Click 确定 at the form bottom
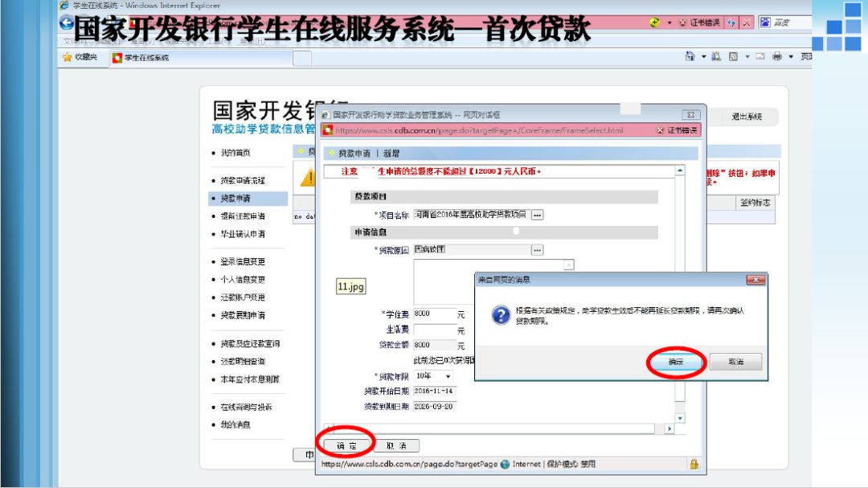This screenshot has width=868, height=488. coord(347,445)
